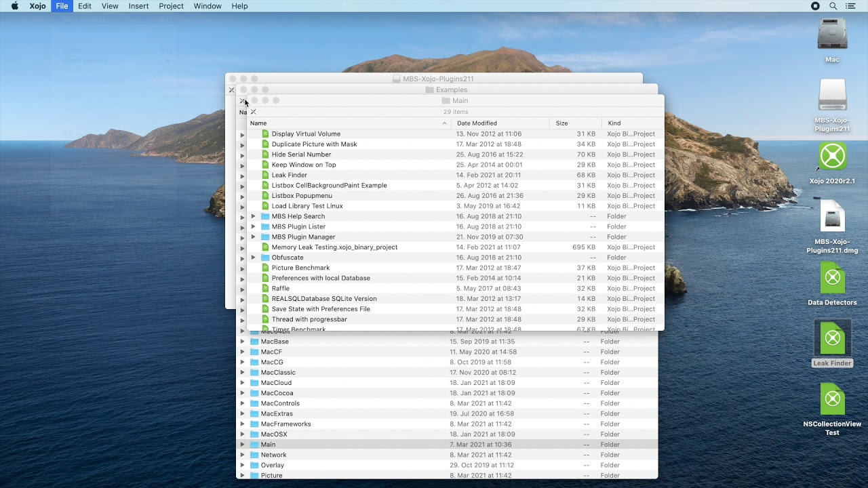Open the View menu
The image size is (868, 488).
click(110, 6)
